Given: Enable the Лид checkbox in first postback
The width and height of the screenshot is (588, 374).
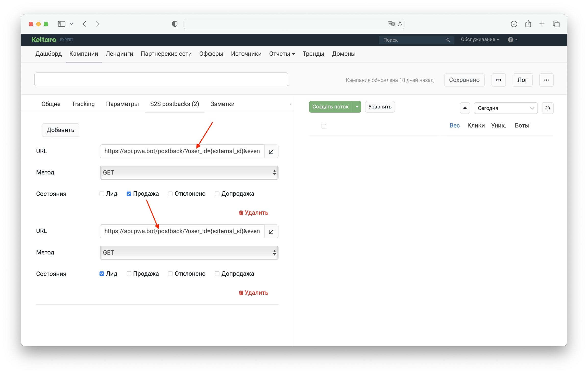Looking at the screenshot, I should pos(102,194).
